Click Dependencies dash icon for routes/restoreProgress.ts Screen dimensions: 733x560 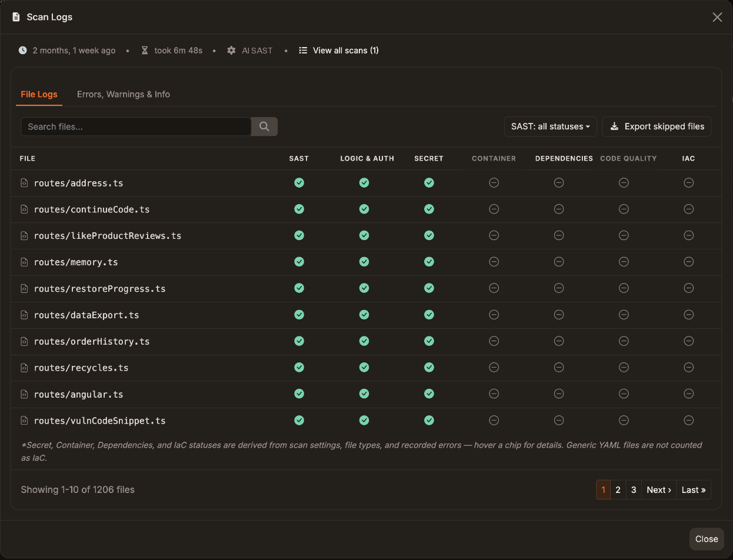(559, 288)
